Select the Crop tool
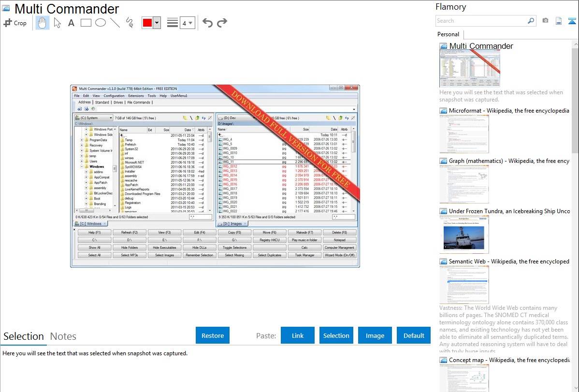This screenshot has width=579, height=392. (x=15, y=23)
